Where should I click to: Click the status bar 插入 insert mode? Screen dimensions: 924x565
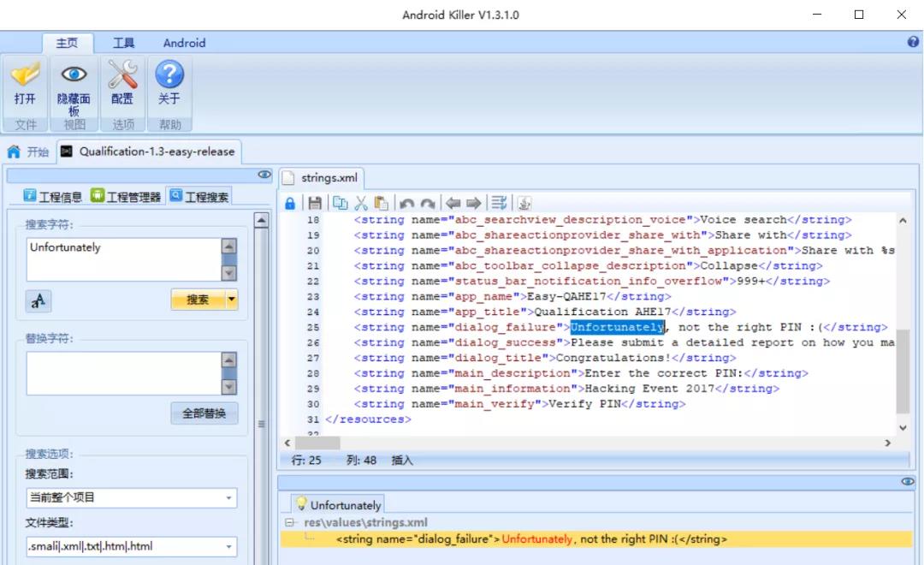click(402, 460)
